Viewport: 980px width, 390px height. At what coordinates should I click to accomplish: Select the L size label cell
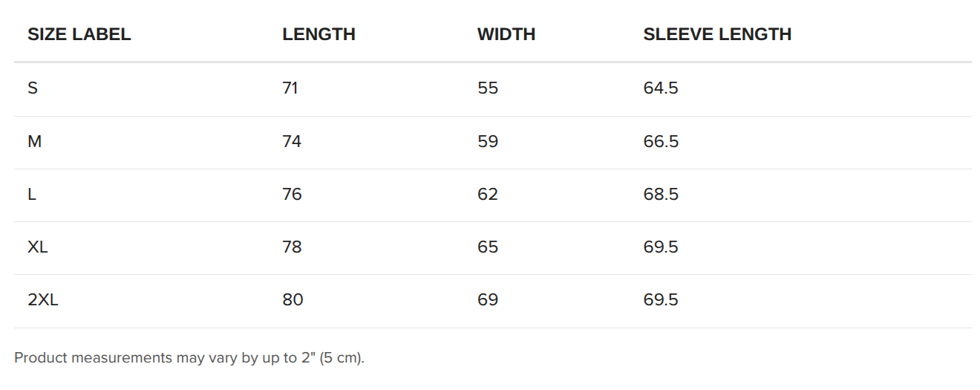[x=32, y=194]
